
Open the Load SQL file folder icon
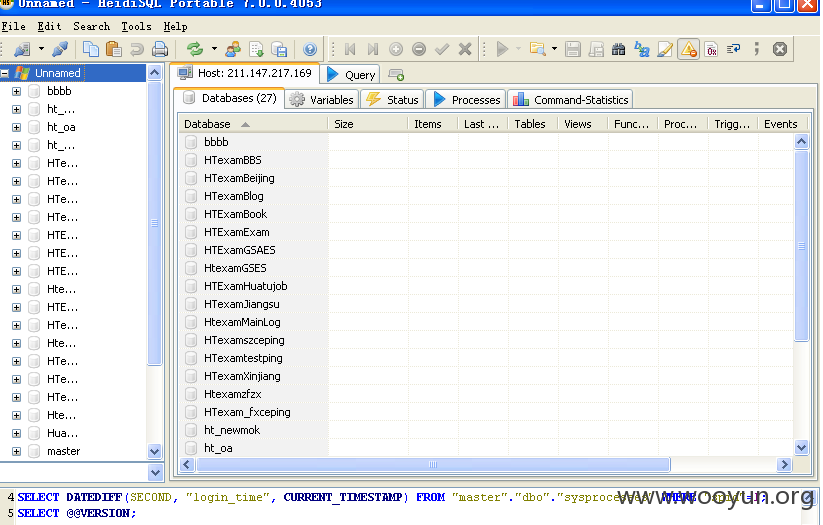click(x=537, y=49)
